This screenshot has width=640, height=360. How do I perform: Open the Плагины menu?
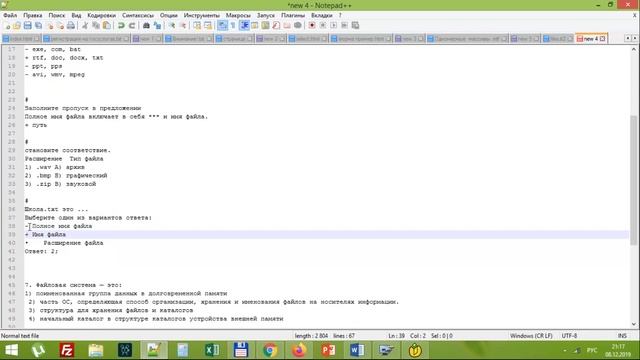[x=293, y=15]
